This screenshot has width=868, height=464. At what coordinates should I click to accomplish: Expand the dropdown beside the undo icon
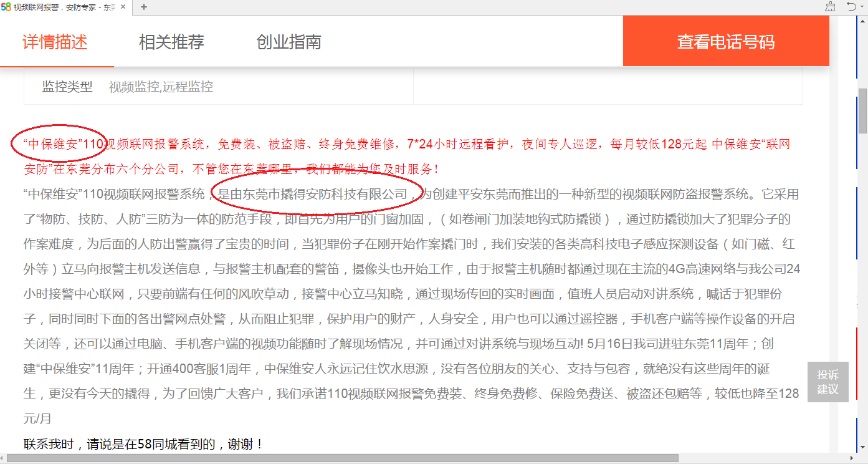click(x=864, y=7)
